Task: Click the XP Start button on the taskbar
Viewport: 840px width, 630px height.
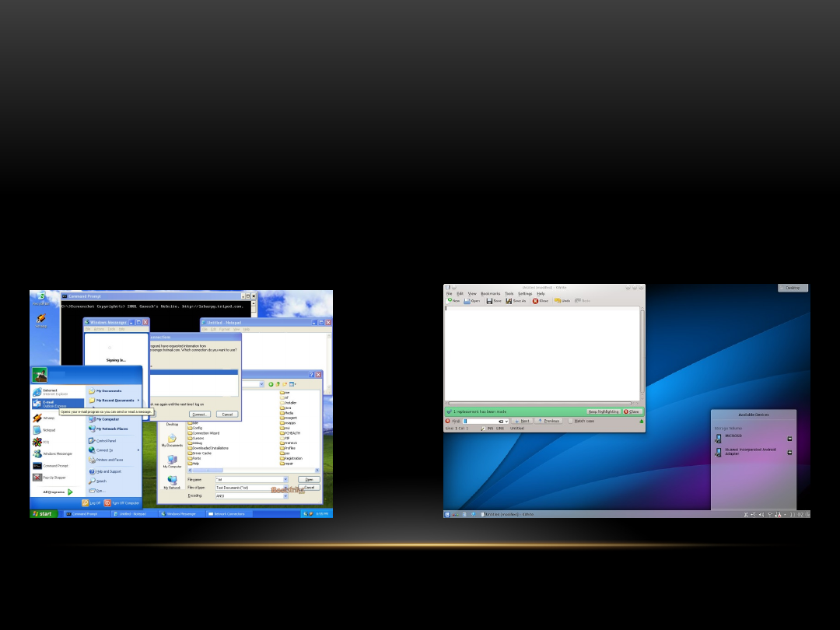Action: pyautogui.click(x=44, y=513)
